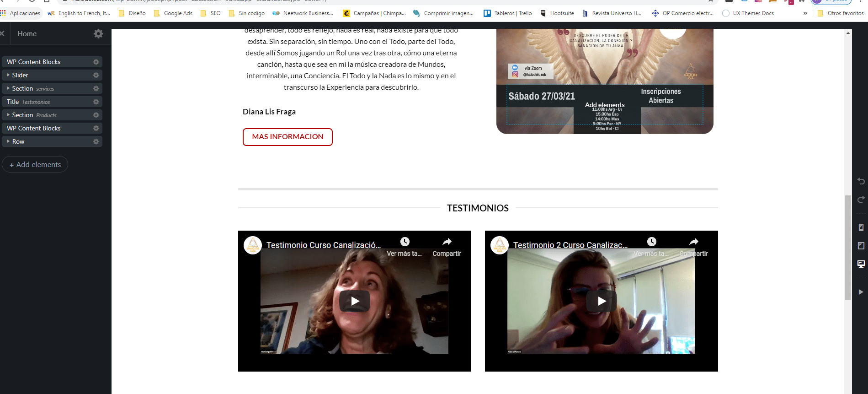
Task: Open settings gear for Section Products
Action: (x=96, y=115)
